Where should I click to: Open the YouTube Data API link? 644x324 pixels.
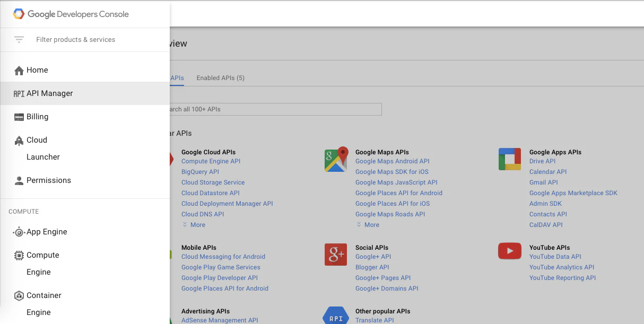[x=555, y=257]
